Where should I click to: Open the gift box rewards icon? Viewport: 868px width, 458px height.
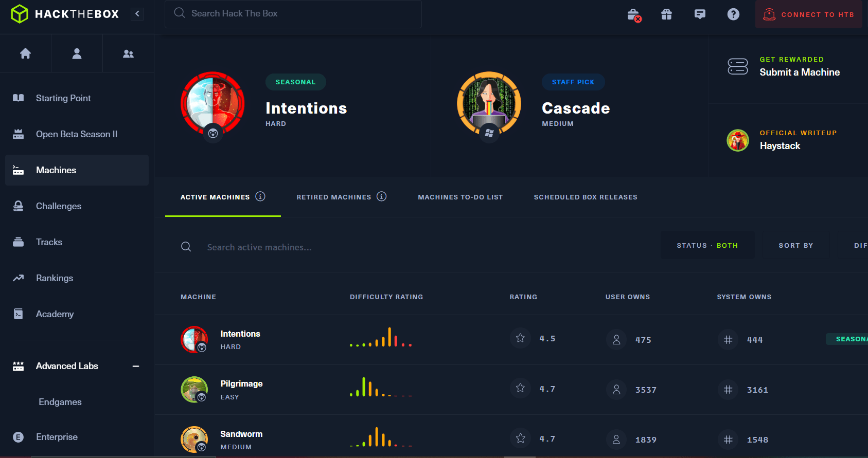(666, 14)
